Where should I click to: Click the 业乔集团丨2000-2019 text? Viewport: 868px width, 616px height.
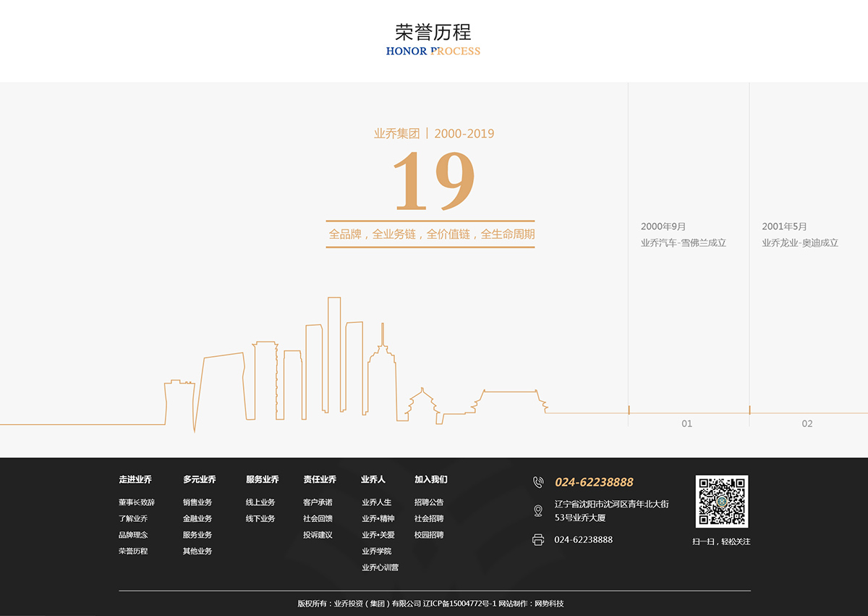pos(434,133)
